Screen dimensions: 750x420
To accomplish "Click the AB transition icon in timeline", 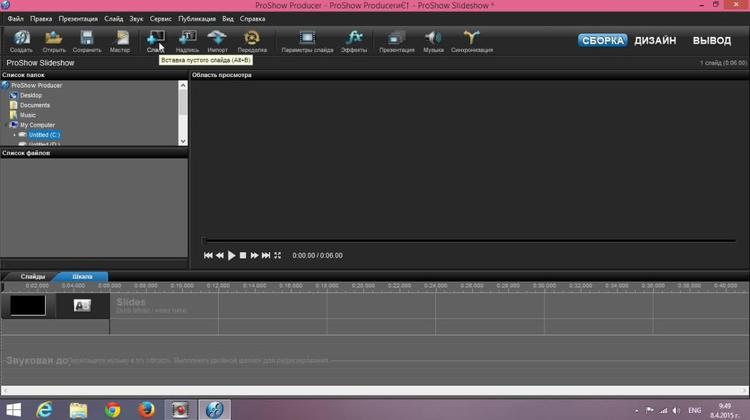I will pyautogui.click(x=82, y=305).
